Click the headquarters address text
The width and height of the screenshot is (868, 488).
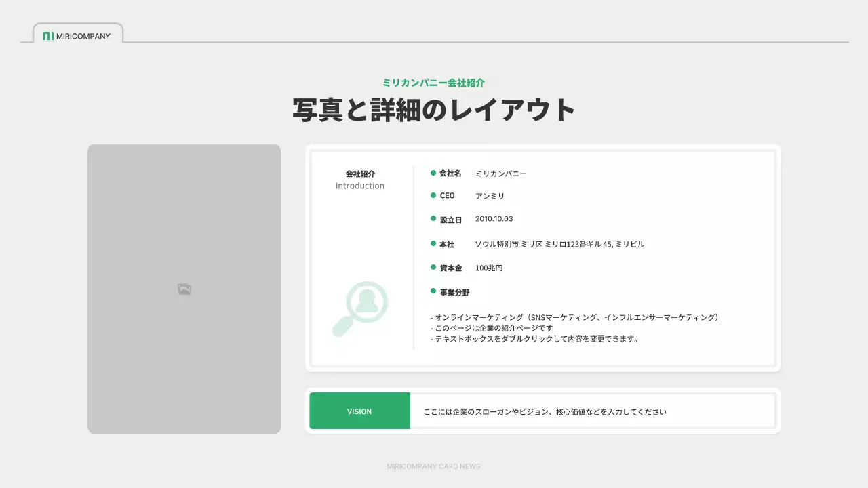558,244
